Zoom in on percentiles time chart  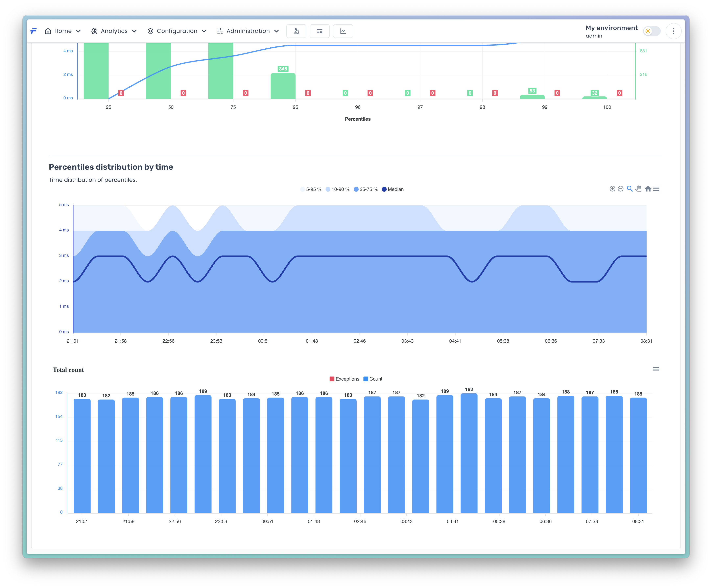click(612, 189)
